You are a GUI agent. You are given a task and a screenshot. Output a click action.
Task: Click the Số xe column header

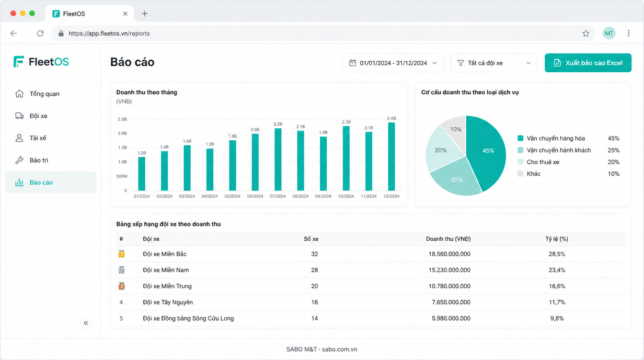tap(311, 239)
